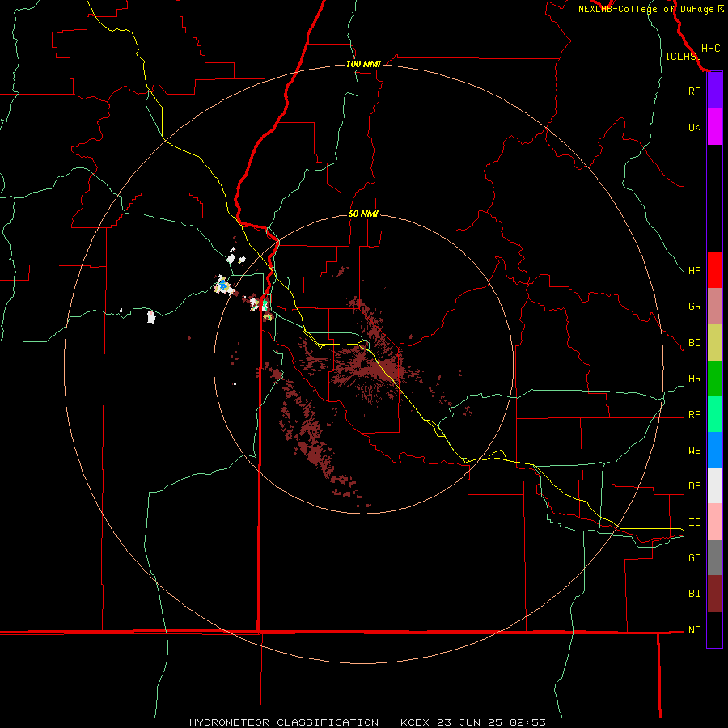Click the ND black legend swatch
This screenshot has width=728, height=728.
pyautogui.click(x=714, y=629)
